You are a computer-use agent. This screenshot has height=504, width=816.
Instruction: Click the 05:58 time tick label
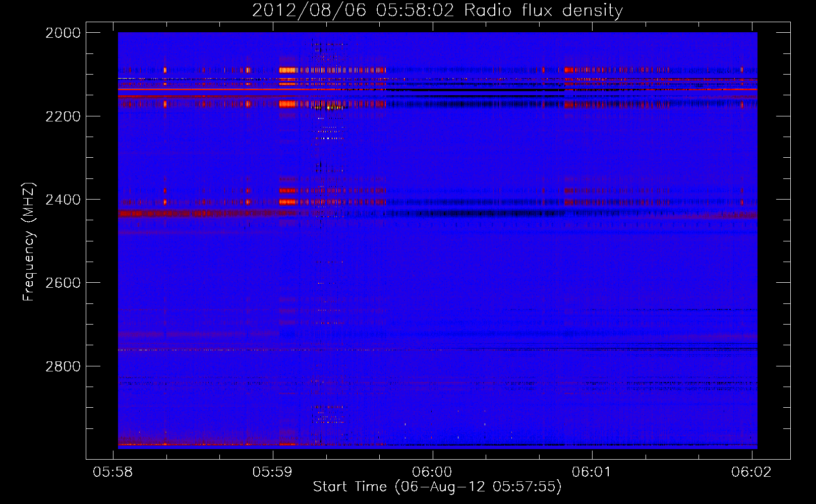[x=113, y=472]
